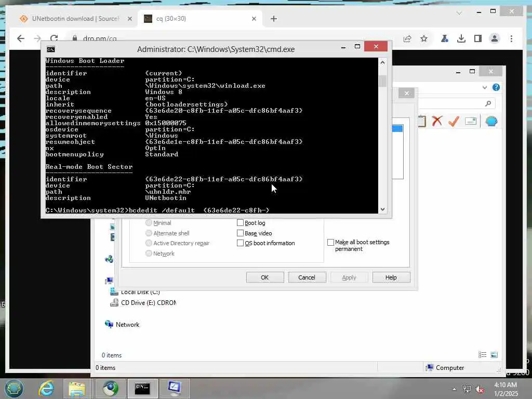Click the Apply button
The height and width of the screenshot is (399, 532).
pyautogui.click(x=349, y=277)
